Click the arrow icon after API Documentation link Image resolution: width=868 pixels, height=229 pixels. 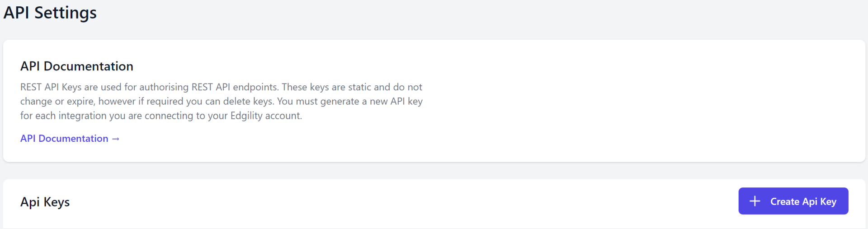point(116,139)
